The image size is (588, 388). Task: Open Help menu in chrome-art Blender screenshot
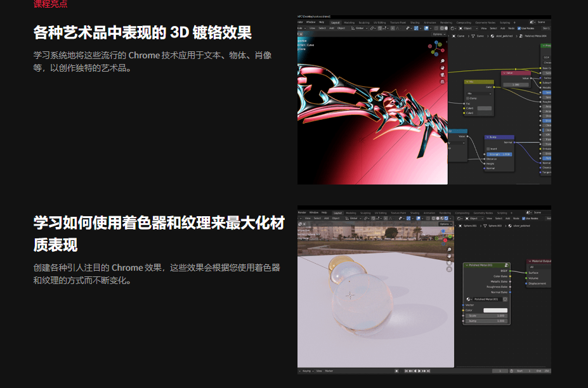click(x=322, y=22)
